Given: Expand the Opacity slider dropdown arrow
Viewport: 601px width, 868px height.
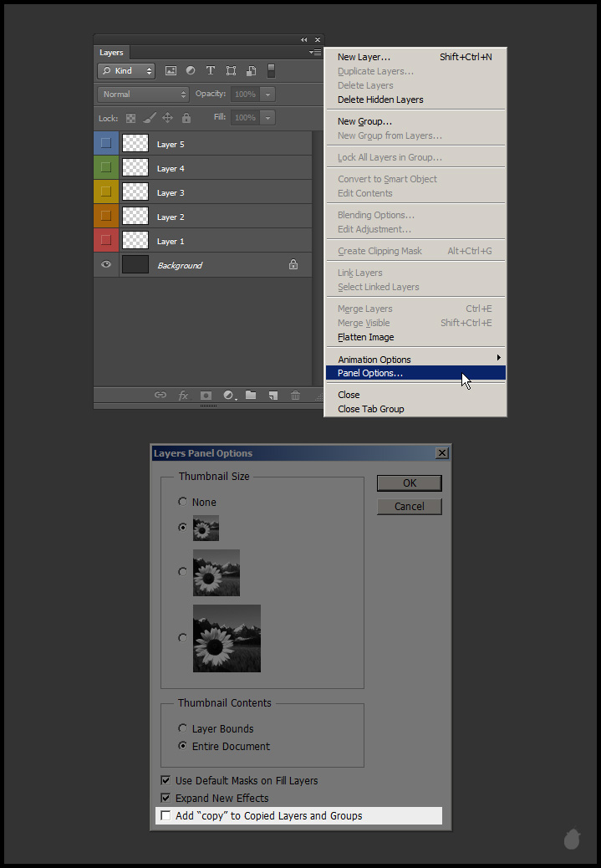Looking at the screenshot, I should tap(267, 94).
